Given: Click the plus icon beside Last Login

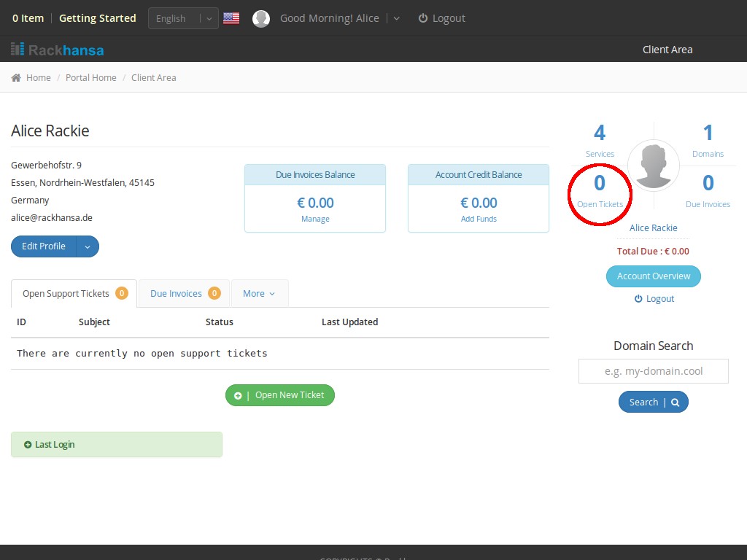Looking at the screenshot, I should click(x=28, y=445).
